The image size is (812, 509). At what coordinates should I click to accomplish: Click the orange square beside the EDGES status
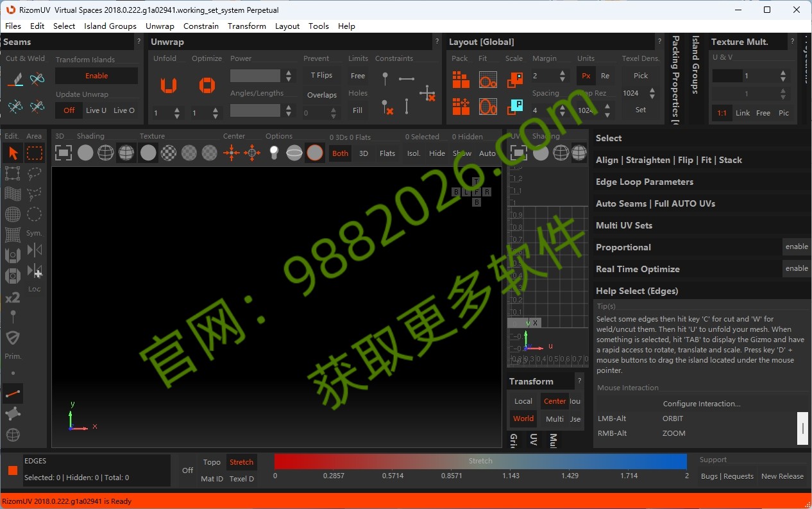coord(12,470)
